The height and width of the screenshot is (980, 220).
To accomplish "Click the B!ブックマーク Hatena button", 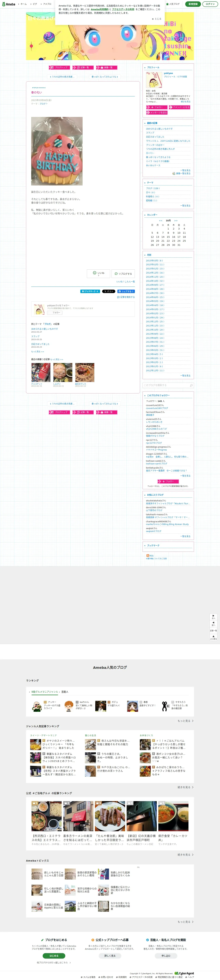I will click(x=90, y=291).
